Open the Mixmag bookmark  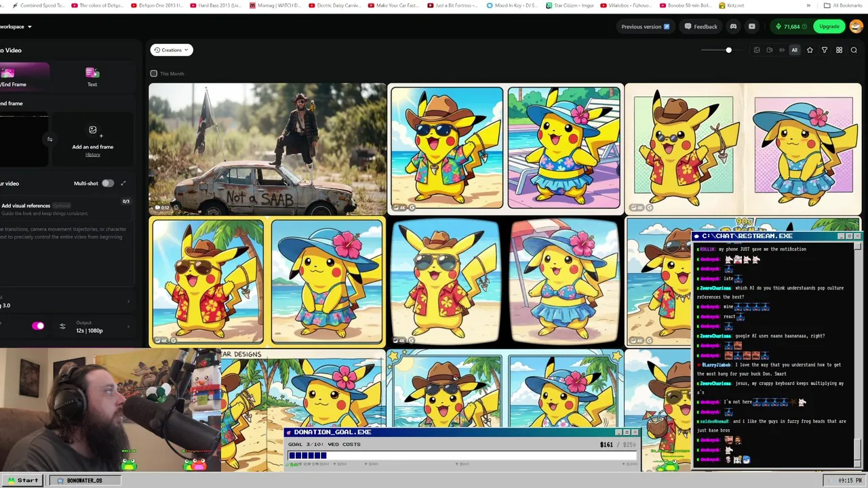pos(275,5)
